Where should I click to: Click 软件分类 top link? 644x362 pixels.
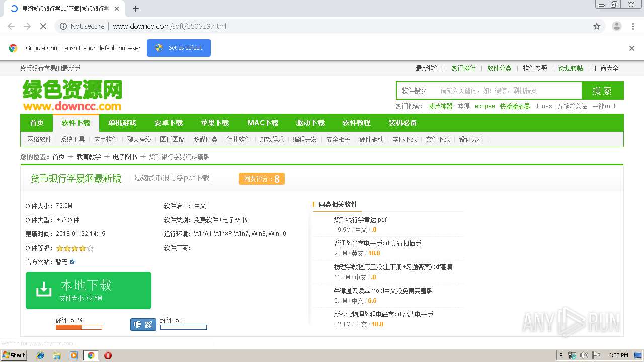(x=499, y=69)
